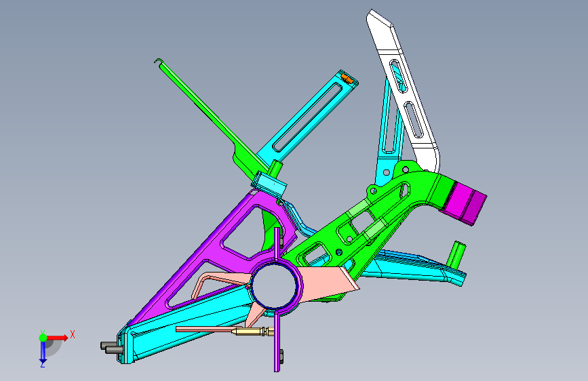Select the pink plate right of ring

(328, 283)
